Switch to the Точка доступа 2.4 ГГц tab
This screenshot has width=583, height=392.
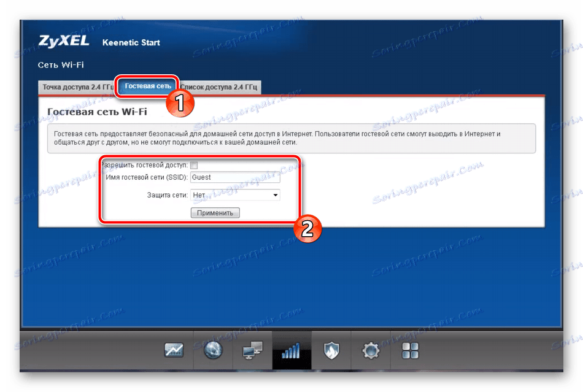point(77,87)
